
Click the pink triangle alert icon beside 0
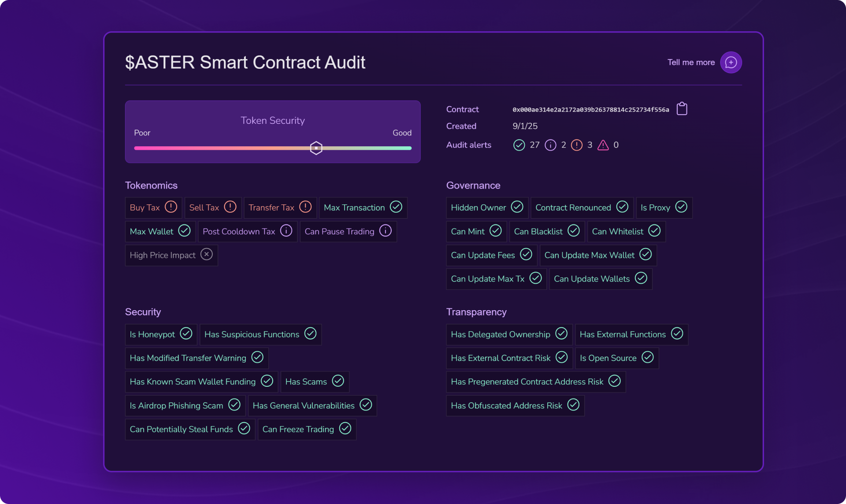(x=603, y=145)
